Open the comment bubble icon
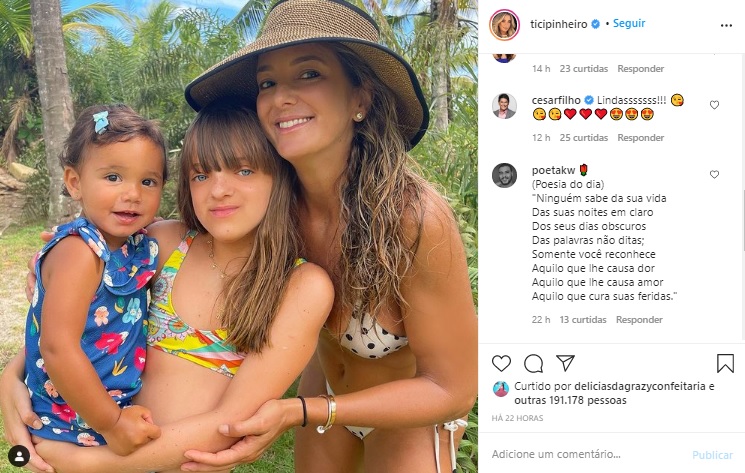 tap(534, 363)
